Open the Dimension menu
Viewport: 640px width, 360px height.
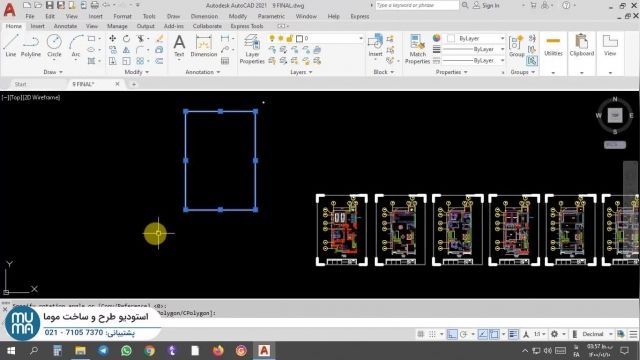[204, 16]
